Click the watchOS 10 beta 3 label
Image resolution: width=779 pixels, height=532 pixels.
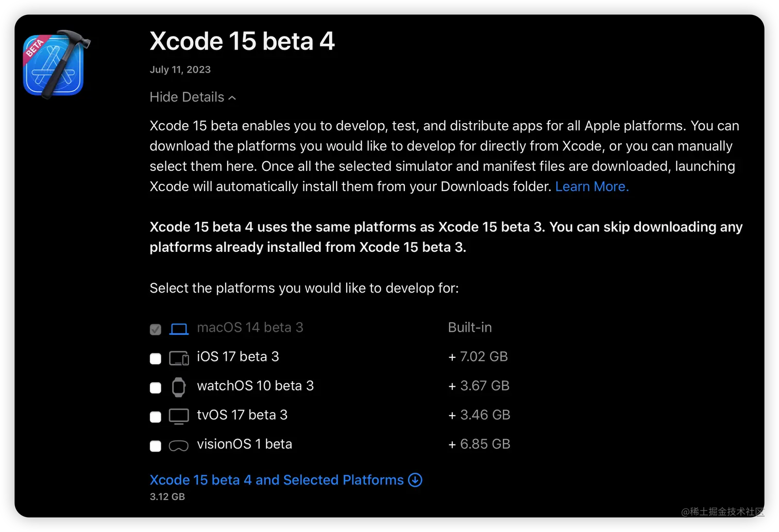pos(255,386)
